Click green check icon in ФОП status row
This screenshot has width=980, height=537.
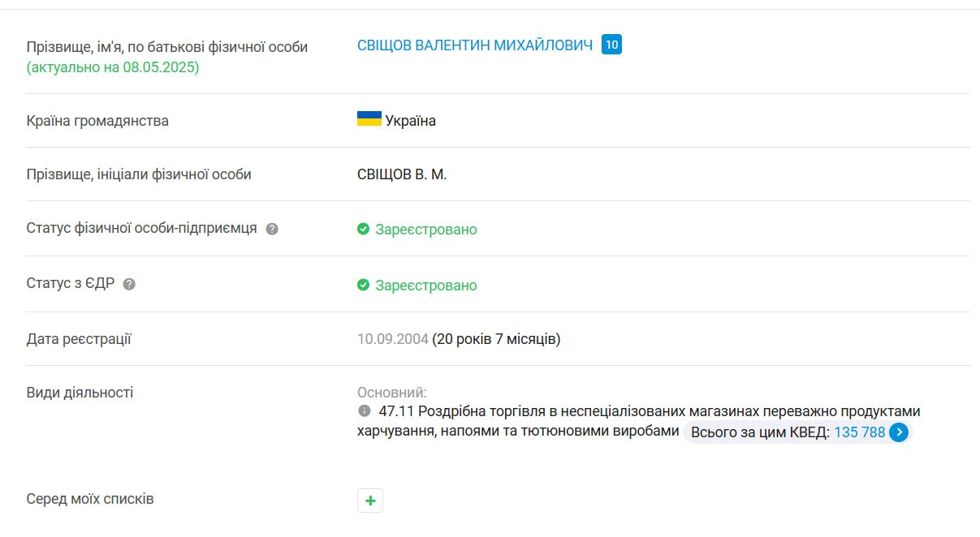(x=364, y=230)
